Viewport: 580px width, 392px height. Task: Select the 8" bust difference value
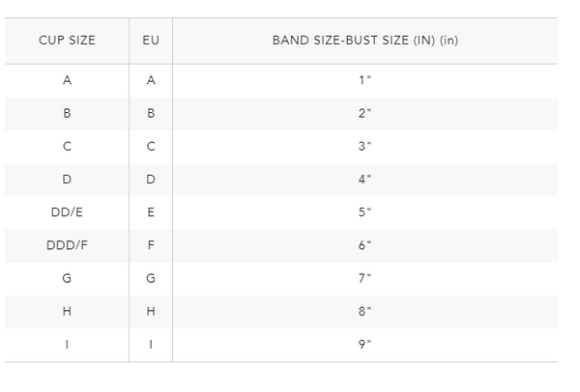point(364,312)
